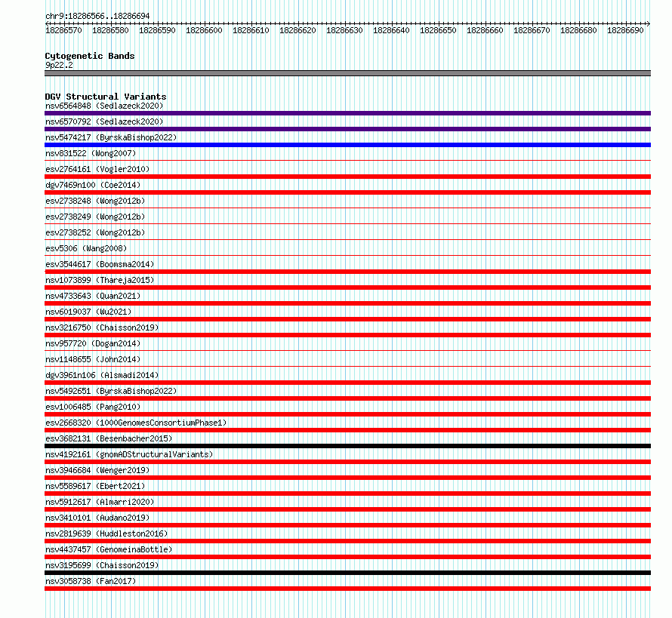
Task: Open variant nsv3410101 (Audano2019)
Action: [x=97, y=518]
